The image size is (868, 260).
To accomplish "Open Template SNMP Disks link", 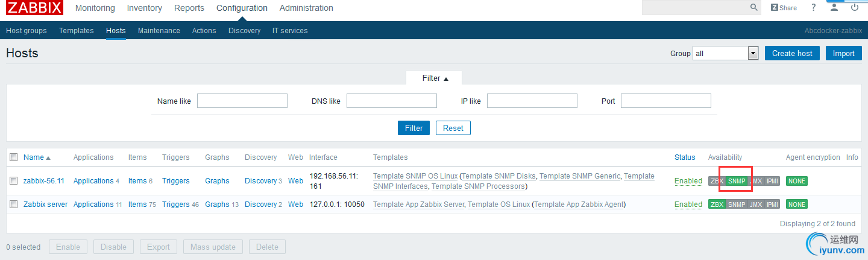I will coord(498,176).
